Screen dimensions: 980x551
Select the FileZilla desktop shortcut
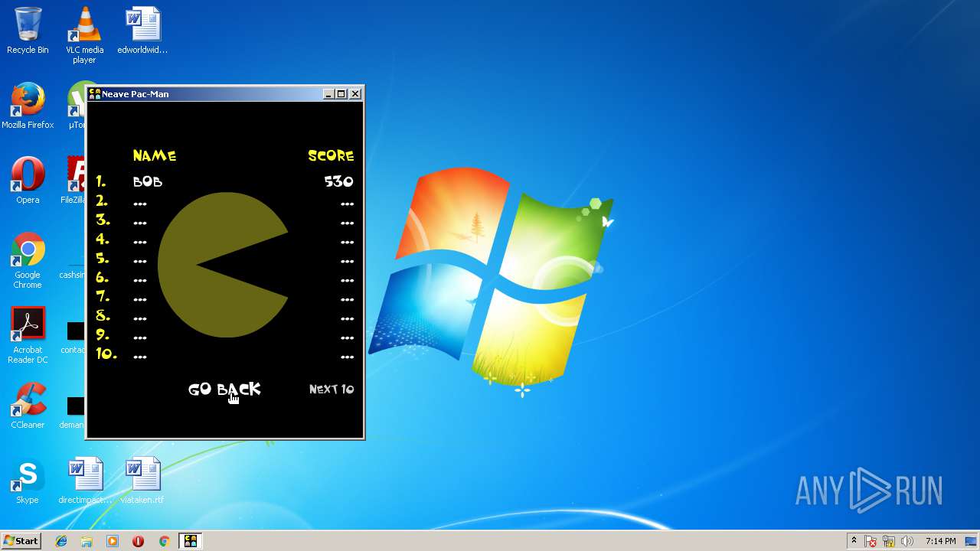point(74,181)
